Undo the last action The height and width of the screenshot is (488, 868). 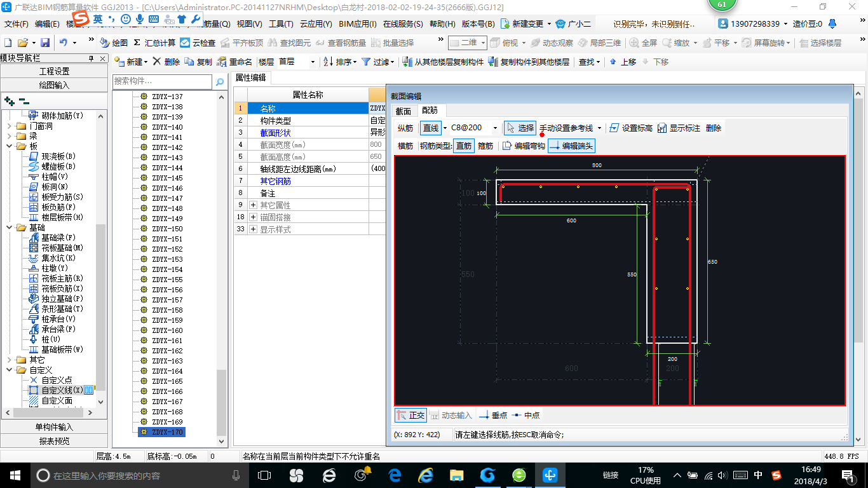[64, 43]
